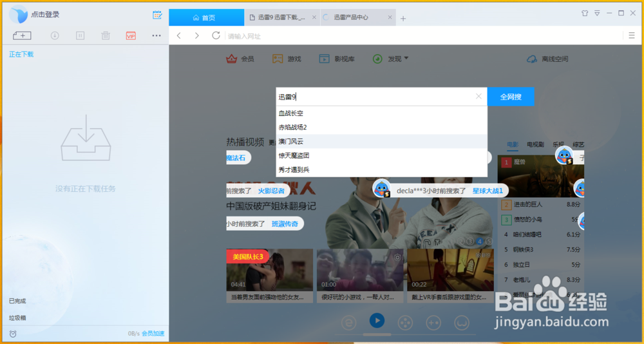Open the 影视库 video library icon

(x=325, y=59)
